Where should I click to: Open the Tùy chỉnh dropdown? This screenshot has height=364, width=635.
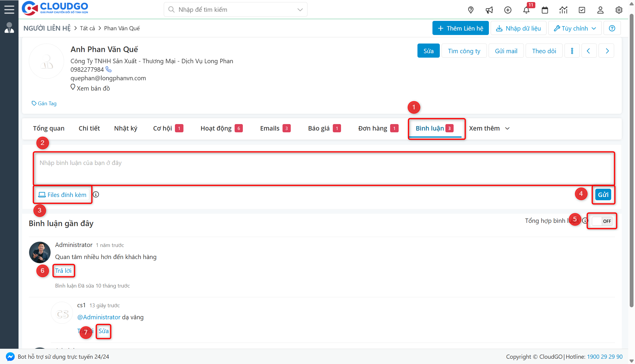coord(574,28)
